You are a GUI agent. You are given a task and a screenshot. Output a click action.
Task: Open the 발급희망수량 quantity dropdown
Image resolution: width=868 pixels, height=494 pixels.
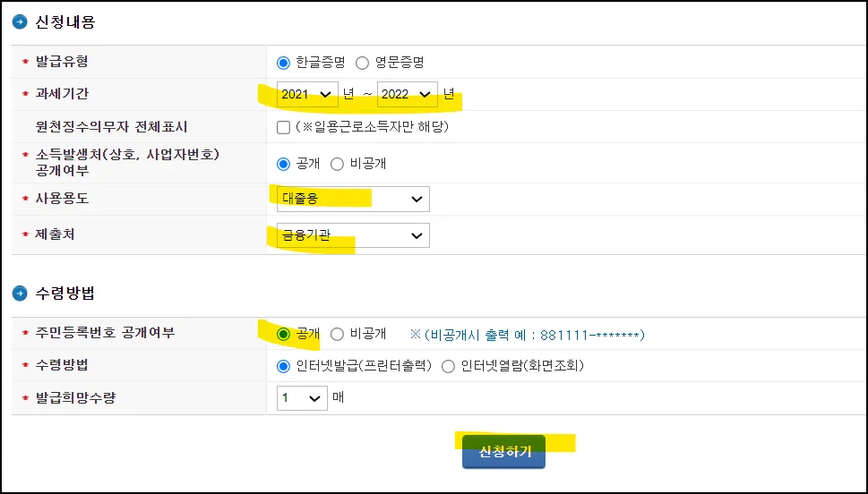click(x=301, y=397)
